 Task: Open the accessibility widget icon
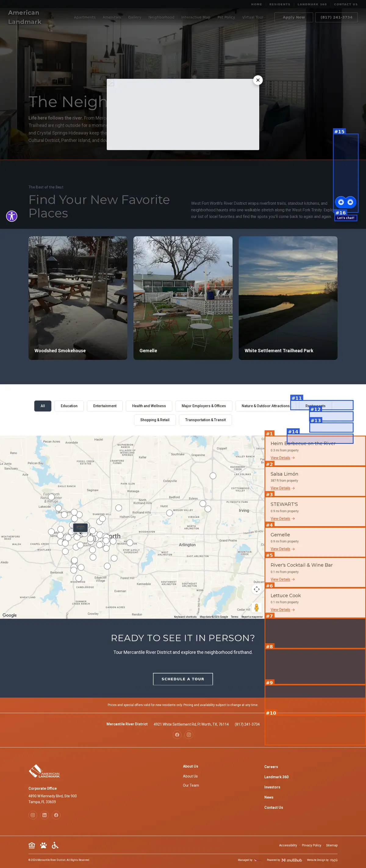pyautogui.click(x=12, y=216)
